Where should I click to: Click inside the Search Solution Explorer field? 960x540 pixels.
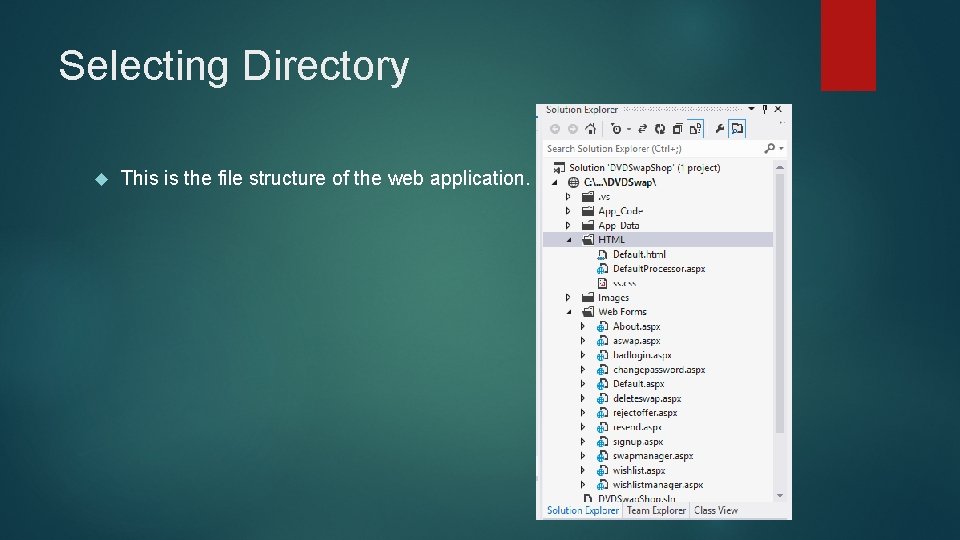[651, 149]
